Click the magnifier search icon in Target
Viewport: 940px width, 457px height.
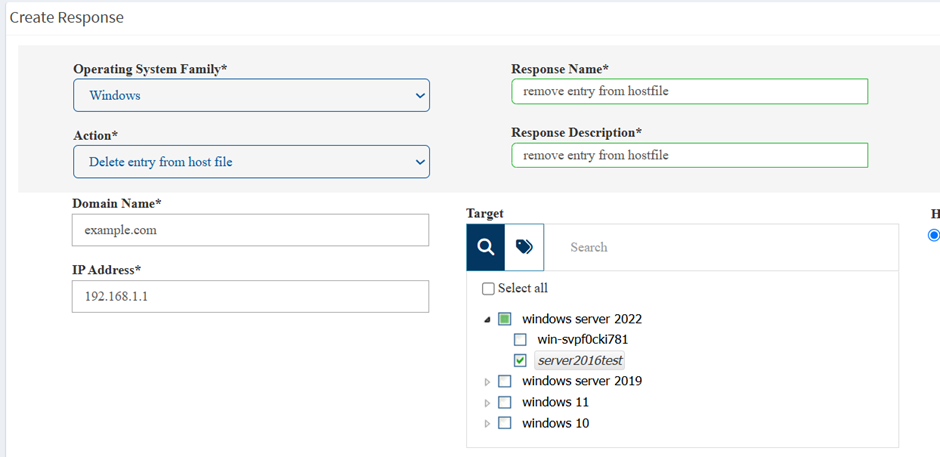[485, 247]
